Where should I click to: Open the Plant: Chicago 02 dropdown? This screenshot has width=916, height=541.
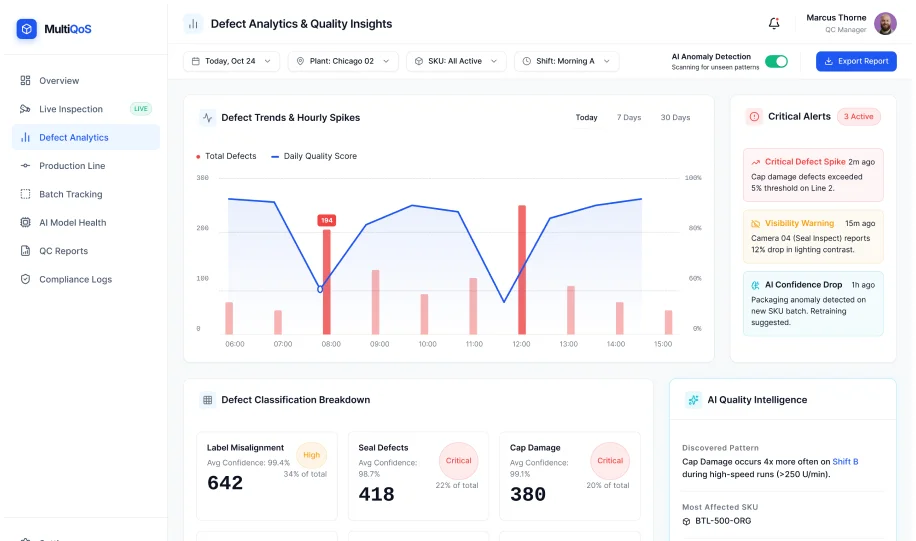click(x=343, y=61)
